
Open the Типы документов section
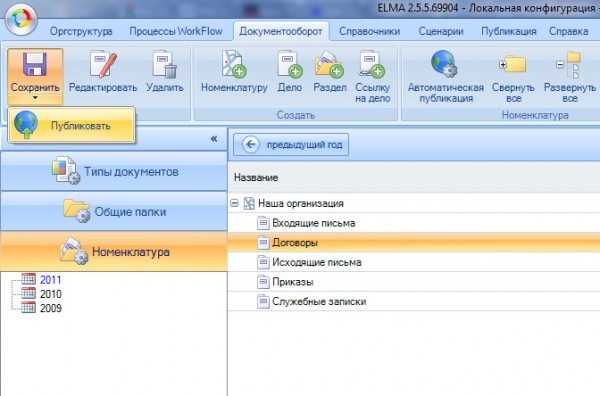pyautogui.click(x=114, y=171)
